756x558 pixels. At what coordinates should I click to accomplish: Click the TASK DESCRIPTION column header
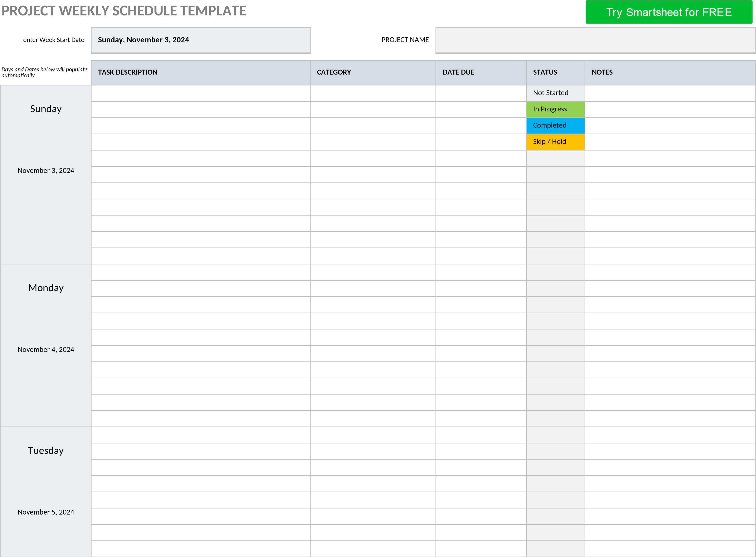click(201, 73)
